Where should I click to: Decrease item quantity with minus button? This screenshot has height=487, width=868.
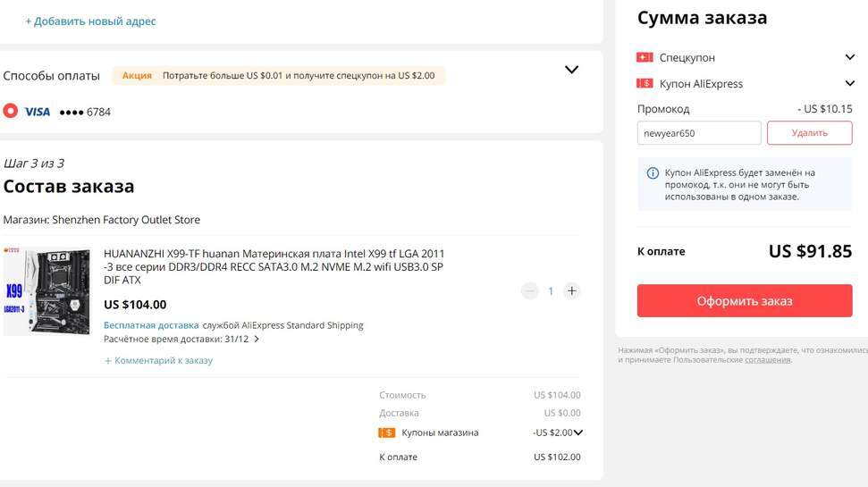coord(530,290)
